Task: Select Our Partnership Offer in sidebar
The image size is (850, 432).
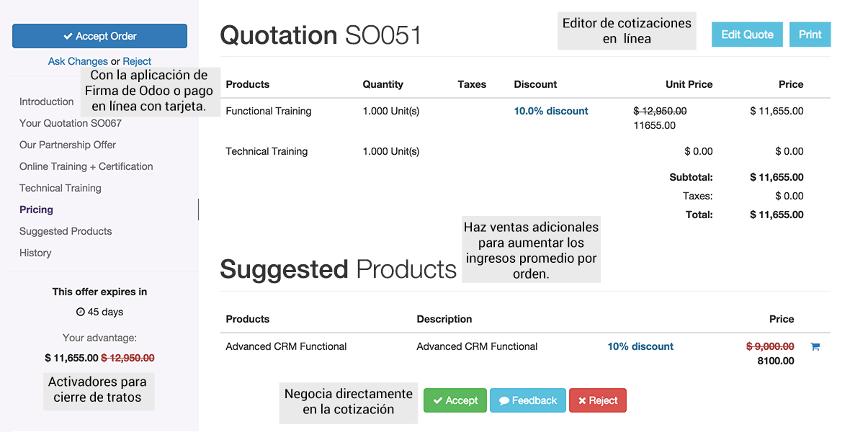Action: (x=68, y=145)
